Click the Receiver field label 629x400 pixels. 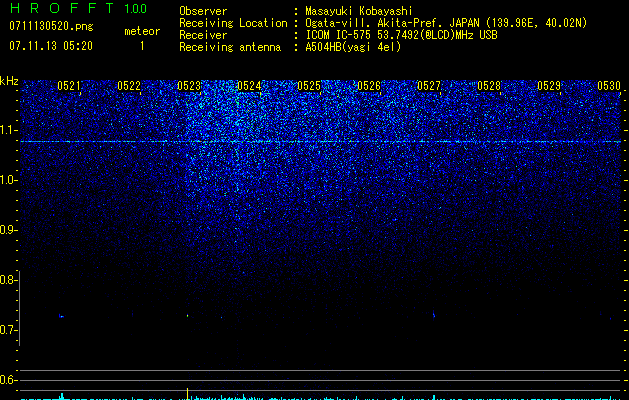203,35
